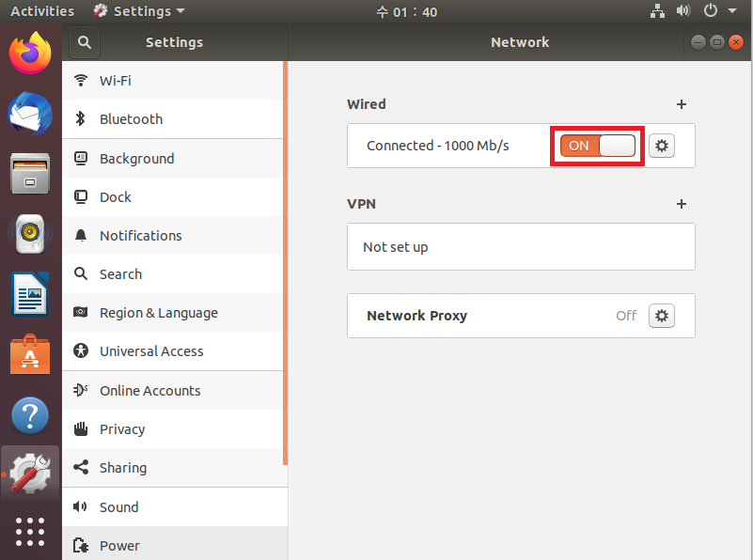Viewport: 753px width, 560px height.
Task: Open Sound settings panel
Action: pyautogui.click(x=173, y=507)
